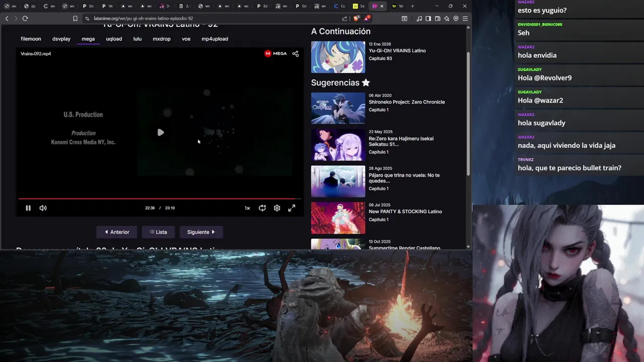Select the mega server tab
Image resolution: width=644 pixels, height=362 pixels.
(88, 39)
